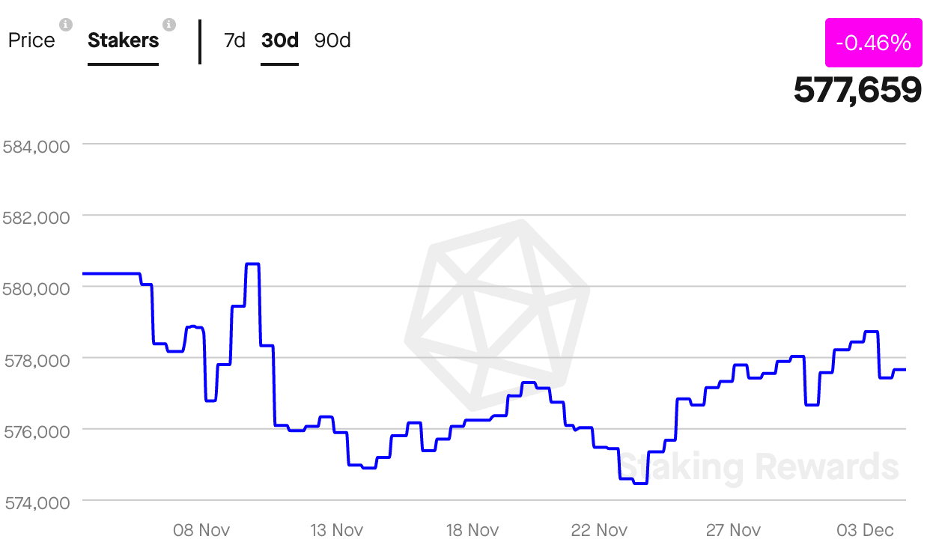Click the chart's lowest point after 22 Nov

coord(640,484)
